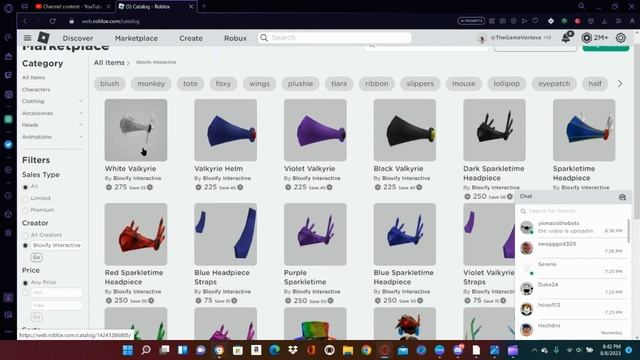Click the taskbar clock showing 8:42 PM
The width and height of the screenshot is (640, 360).
tap(611, 350)
